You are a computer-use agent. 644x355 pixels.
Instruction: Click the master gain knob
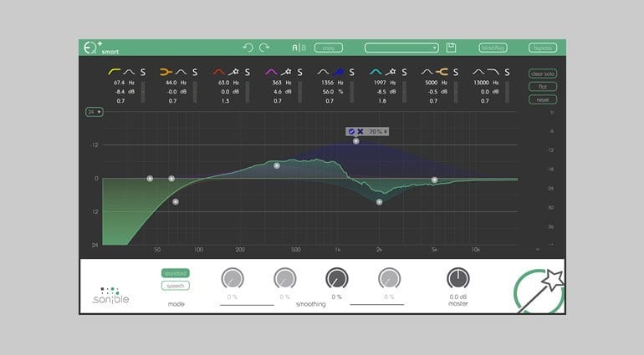458,279
